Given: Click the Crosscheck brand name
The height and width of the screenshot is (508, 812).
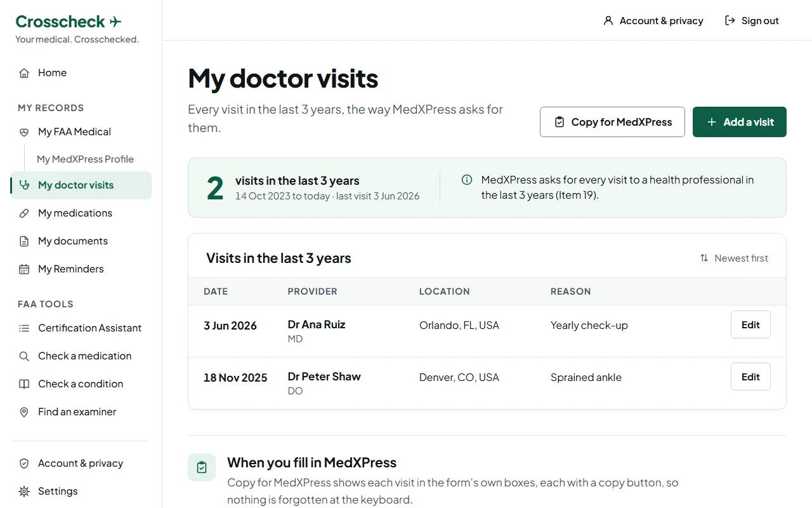Looking at the screenshot, I should coord(60,22).
